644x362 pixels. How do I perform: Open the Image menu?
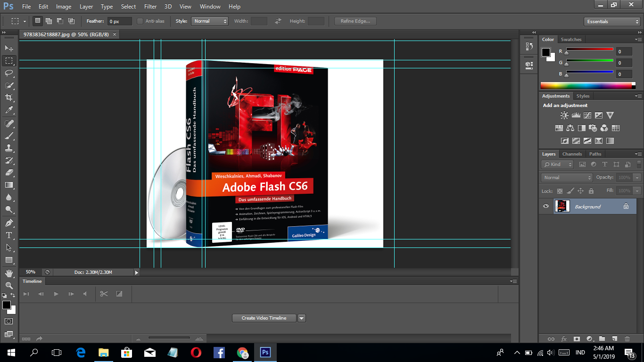point(64,7)
